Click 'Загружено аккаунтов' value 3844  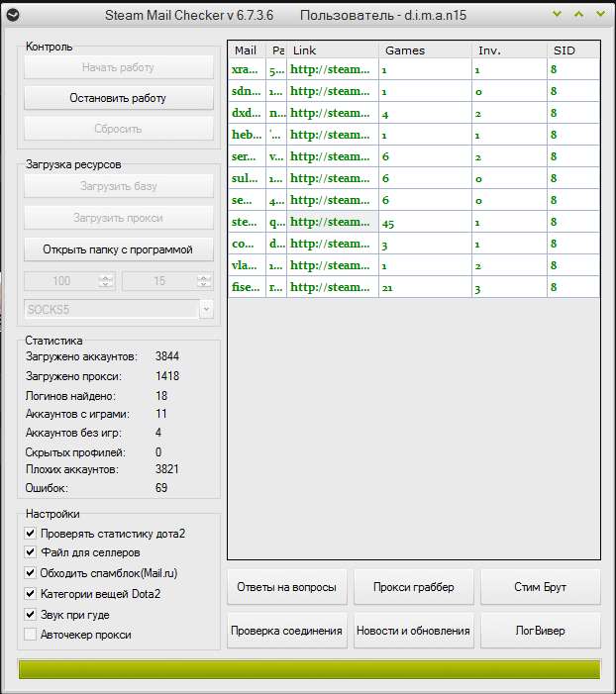[167, 356]
